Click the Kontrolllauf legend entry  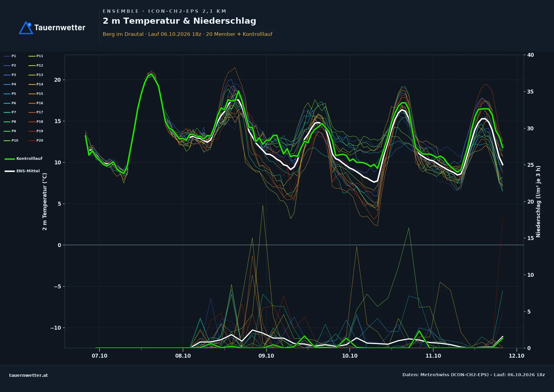[x=24, y=159]
